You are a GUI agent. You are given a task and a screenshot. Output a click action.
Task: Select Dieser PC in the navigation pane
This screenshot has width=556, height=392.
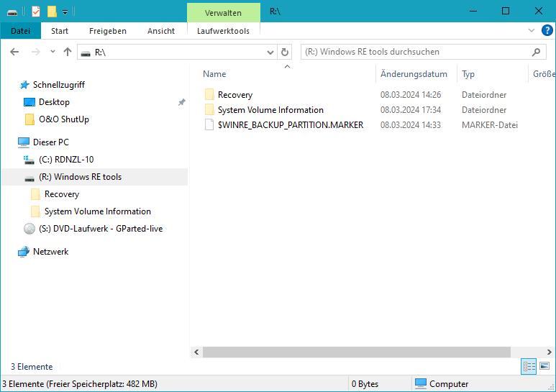pyautogui.click(x=50, y=142)
